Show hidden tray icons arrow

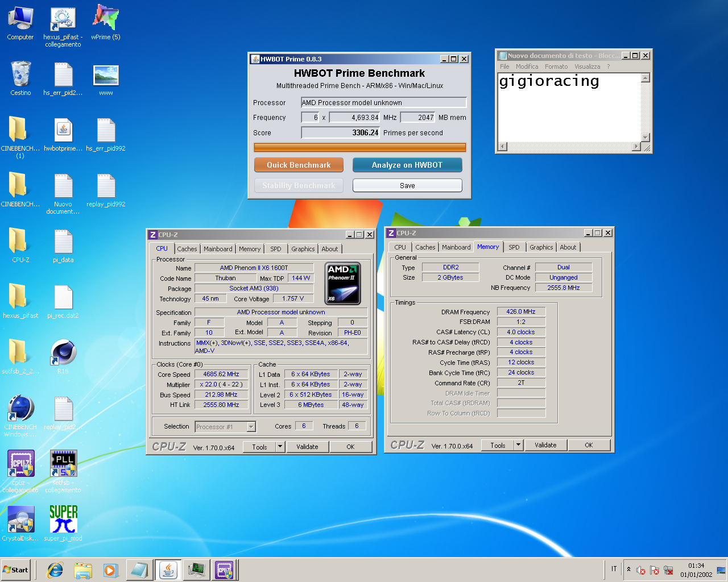628,569
